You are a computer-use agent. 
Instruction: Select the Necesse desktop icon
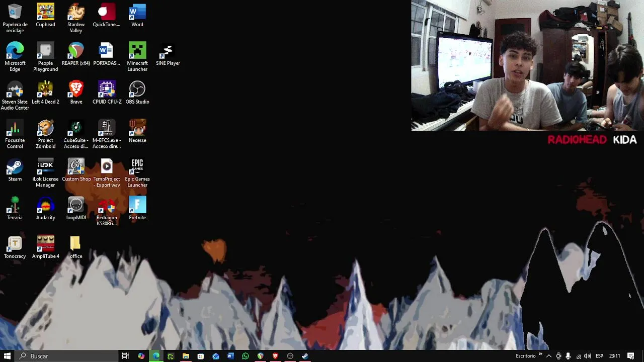pos(137,132)
